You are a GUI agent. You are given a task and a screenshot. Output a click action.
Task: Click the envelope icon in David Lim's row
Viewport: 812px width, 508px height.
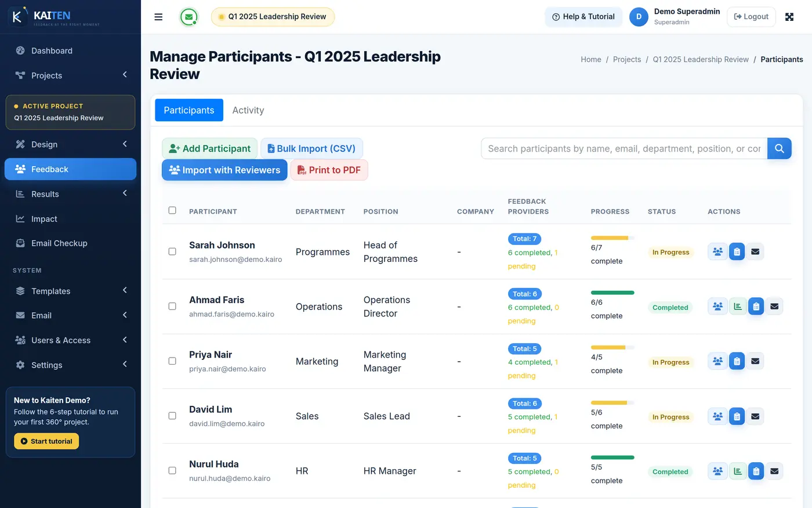click(x=755, y=416)
